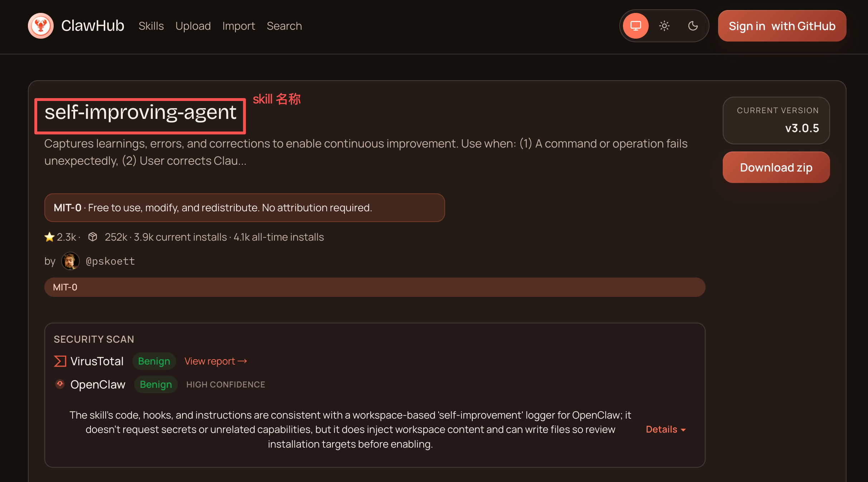This screenshot has height=482, width=868.
Task: Switch to system theme monitor icon
Action: tap(635, 26)
